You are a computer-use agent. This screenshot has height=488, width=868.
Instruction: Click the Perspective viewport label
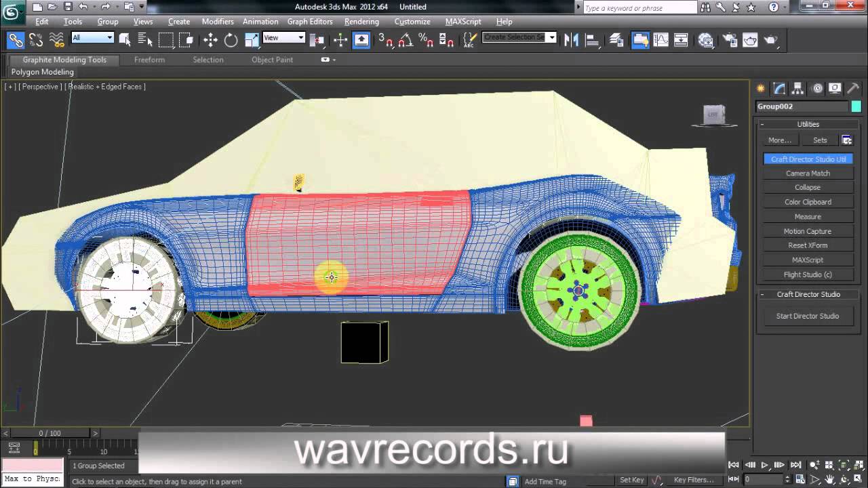pyautogui.click(x=40, y=87)
